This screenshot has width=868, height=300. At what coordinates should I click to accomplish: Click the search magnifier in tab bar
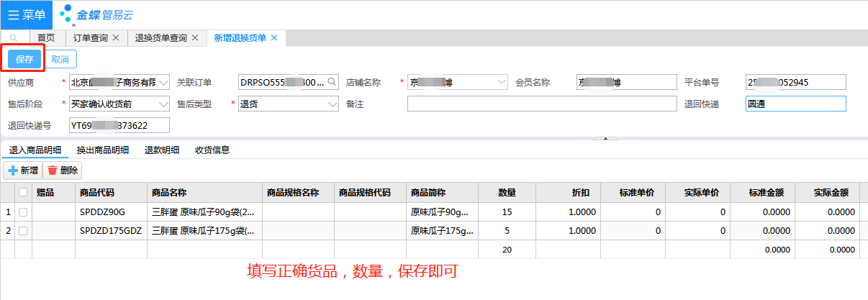[13, 38]
